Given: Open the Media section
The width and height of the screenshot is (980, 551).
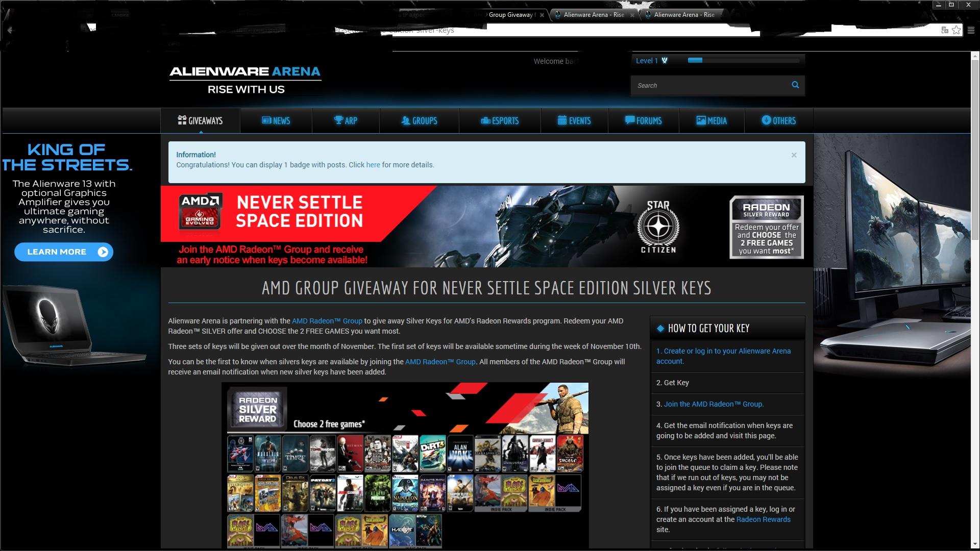Looking at the screenshot, I should [712, 120].
